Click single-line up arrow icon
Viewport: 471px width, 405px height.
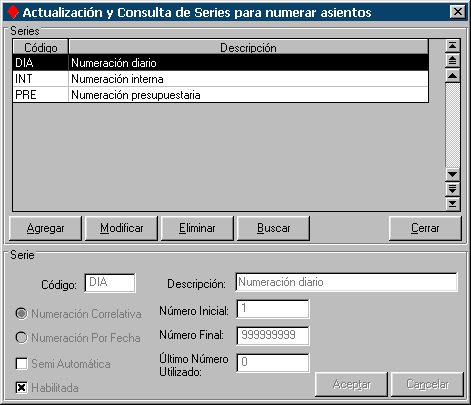(452, 75)
